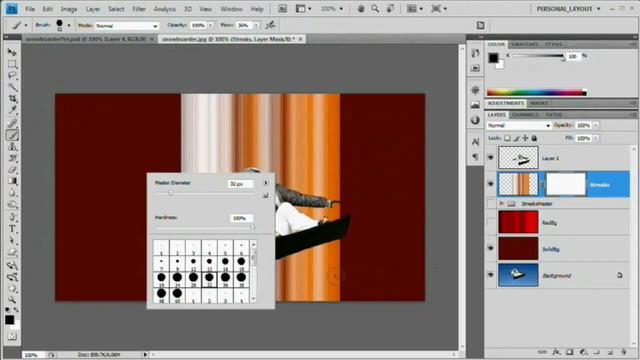Open the PERSONAL_LAYOUT workspace switcher
The height and width of the screenshot is (360, 640).
pyautogui.click(x=568, y=9)
